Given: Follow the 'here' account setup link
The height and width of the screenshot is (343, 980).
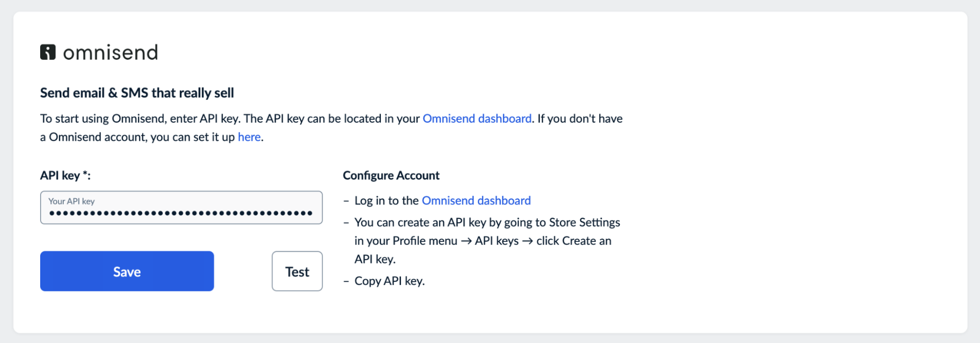Looking at the screenshot, I should (x=249, y=137).
